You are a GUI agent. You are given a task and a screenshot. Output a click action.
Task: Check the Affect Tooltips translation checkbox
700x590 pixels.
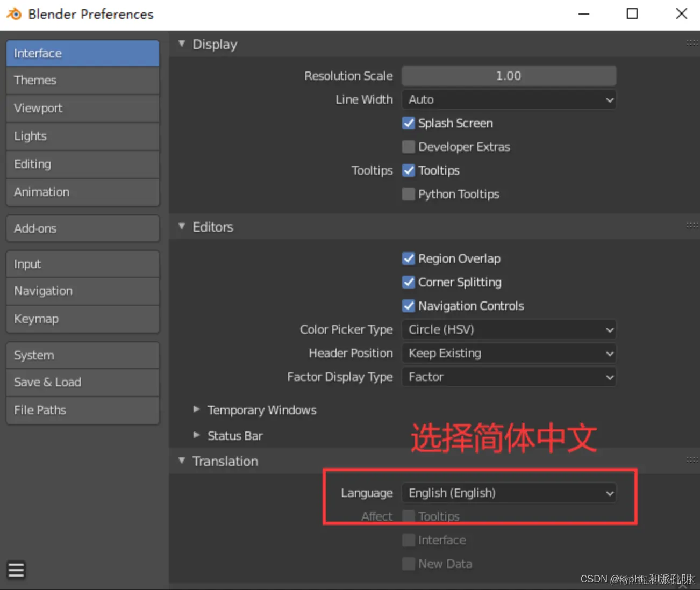[x=409, y=516]
